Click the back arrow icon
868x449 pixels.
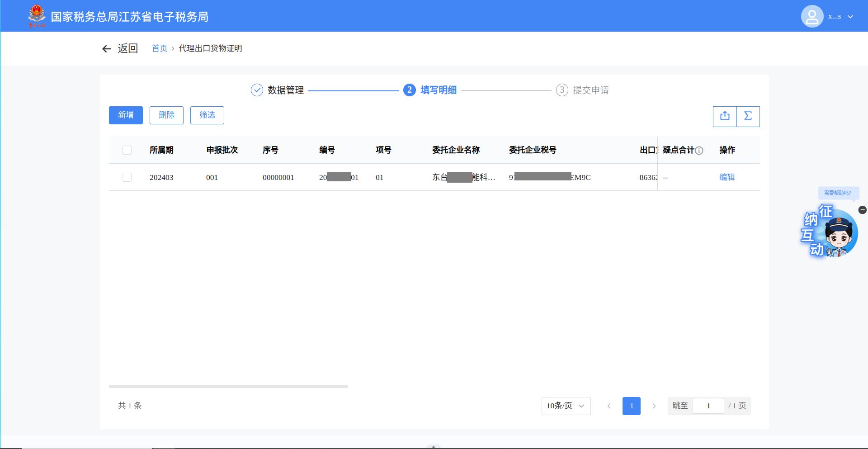[x=107, y=49]
